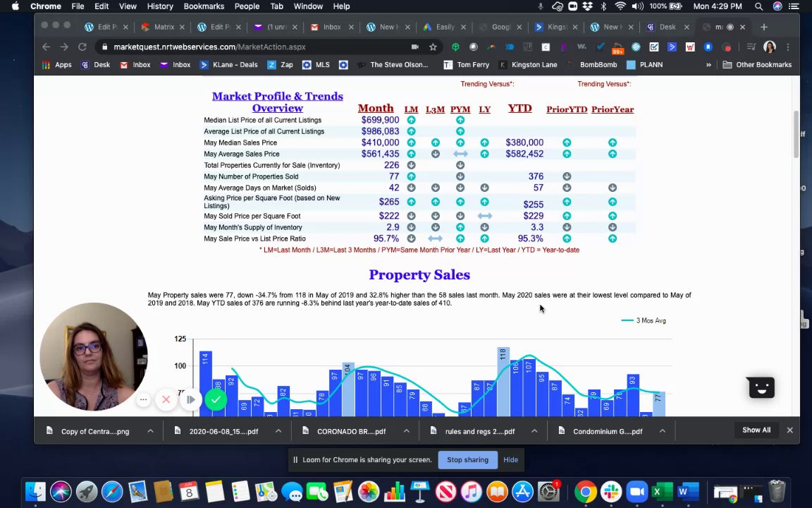The height and width of the screenshot is (508, 812).
Task: Close the downloads bar
Action: [789, 430]
